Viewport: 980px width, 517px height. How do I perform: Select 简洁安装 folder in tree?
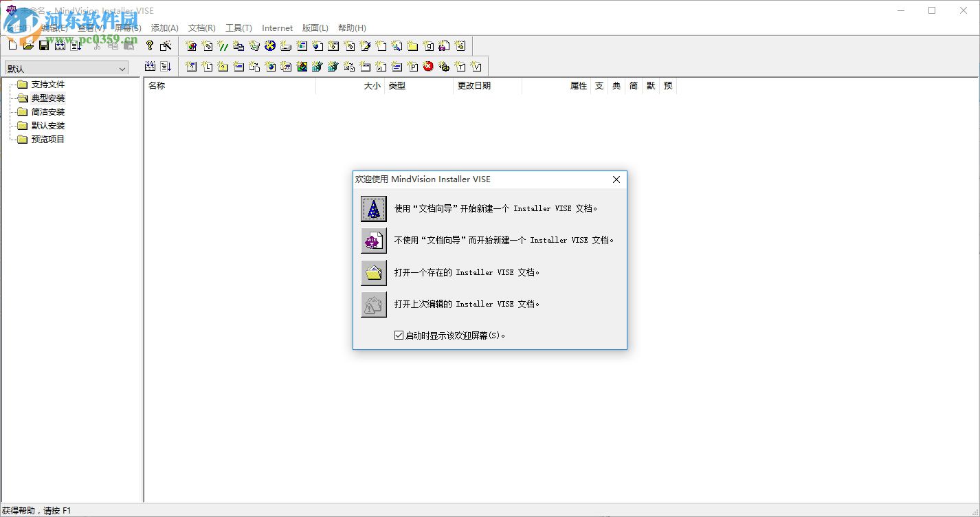(48, 112)
